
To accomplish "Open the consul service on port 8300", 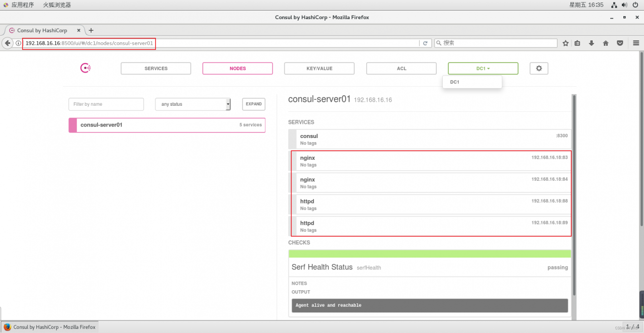I will 430,140.
